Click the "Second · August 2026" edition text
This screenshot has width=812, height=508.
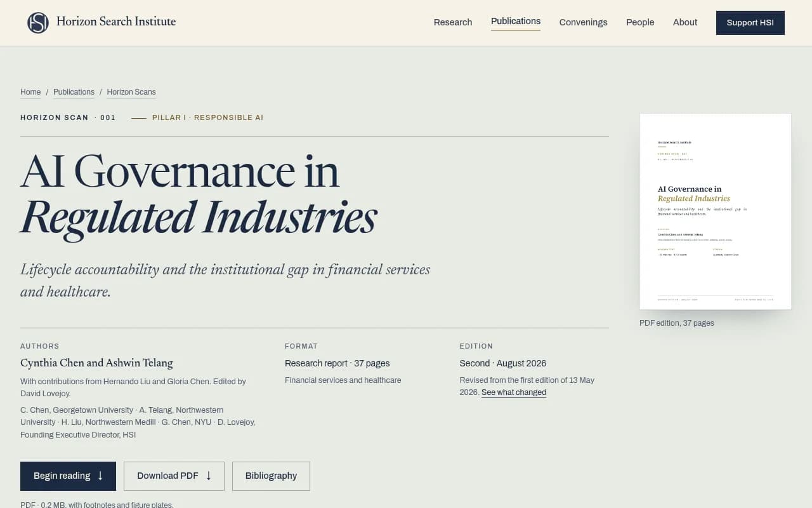coord(503,363)
